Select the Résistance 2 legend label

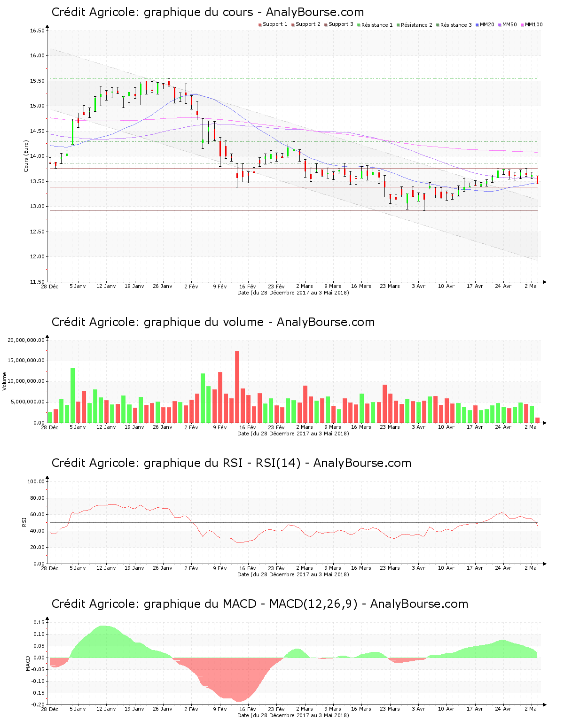coord(416,25)
